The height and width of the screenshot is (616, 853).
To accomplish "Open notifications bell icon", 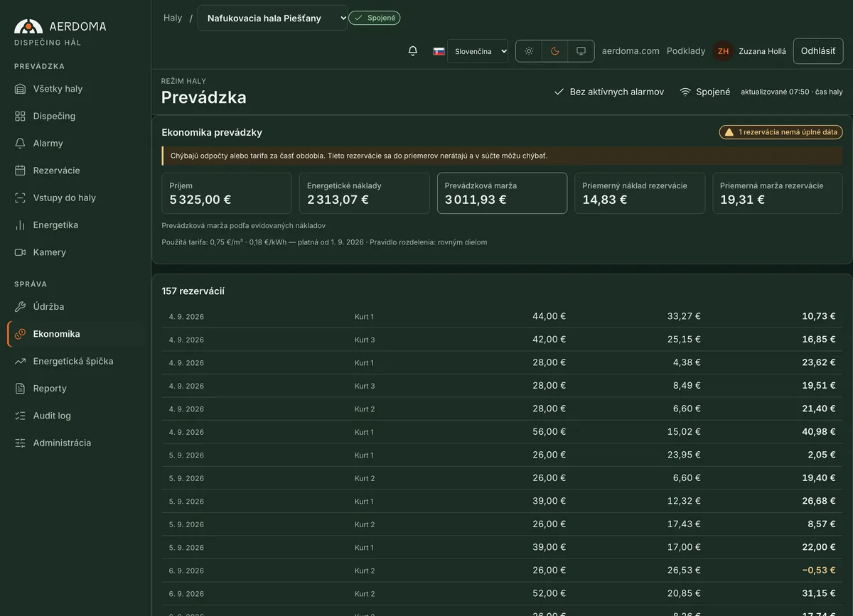I will click(413, 51).
